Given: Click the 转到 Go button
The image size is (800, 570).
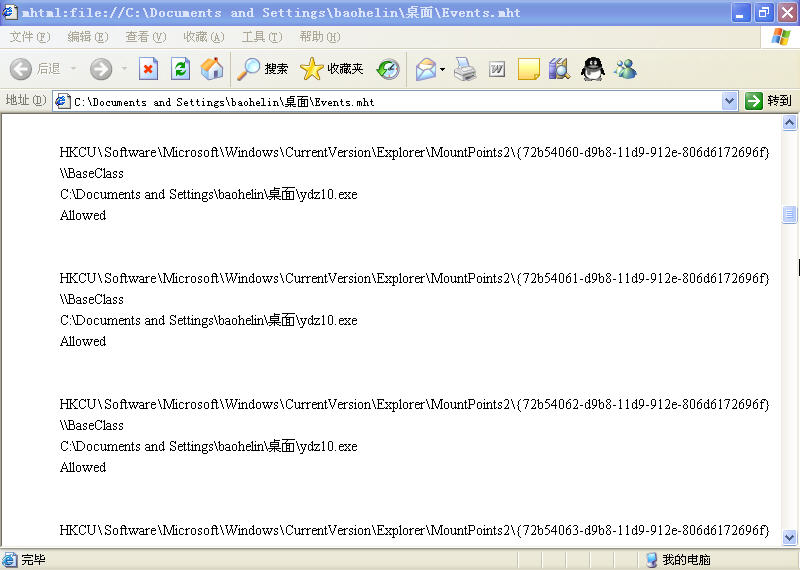Looking at the screenshot, I should [x=768, y=101].
